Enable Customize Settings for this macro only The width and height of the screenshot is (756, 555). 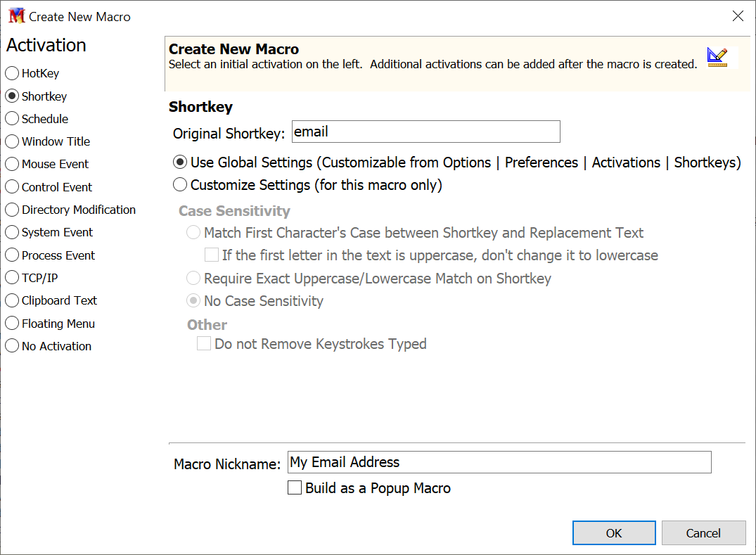click(180, 185)
